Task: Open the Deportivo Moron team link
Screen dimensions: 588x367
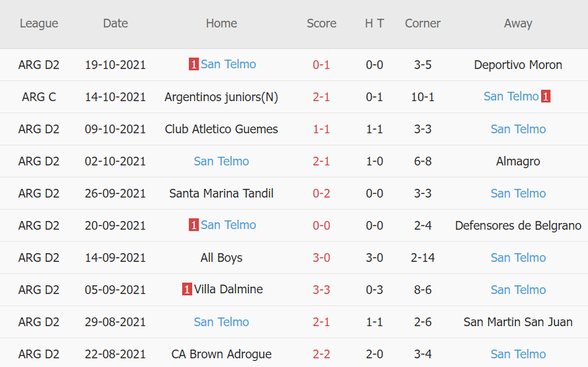Action: pyautogui.click(x=518, y=65)
